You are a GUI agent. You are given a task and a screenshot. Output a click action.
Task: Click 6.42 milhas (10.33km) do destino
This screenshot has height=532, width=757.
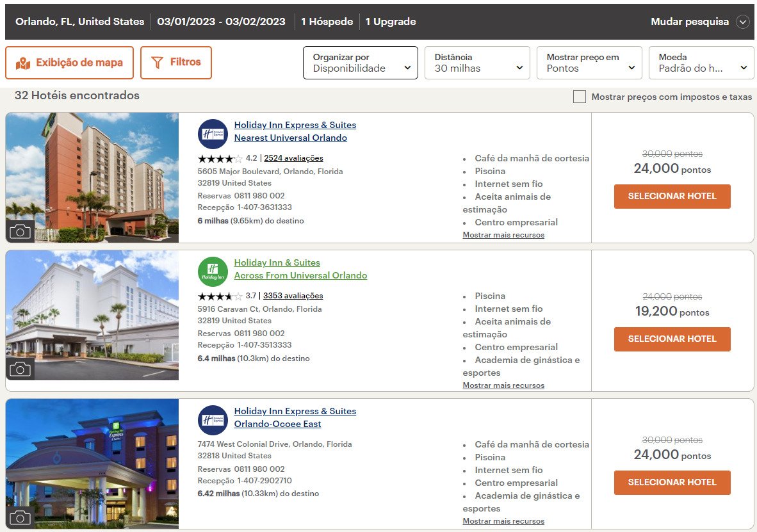coord(258,494)
